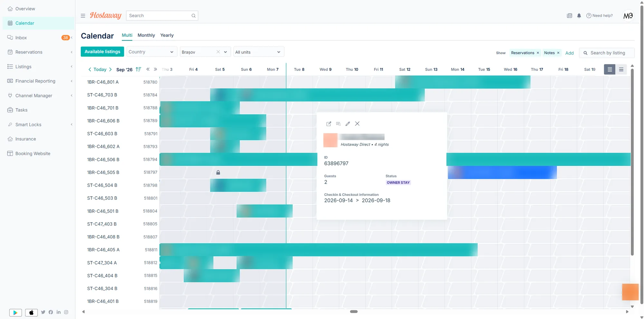644x319 pixels.
Task: Click the horizontal scrollbar thumb
Action: click(354, 312)
